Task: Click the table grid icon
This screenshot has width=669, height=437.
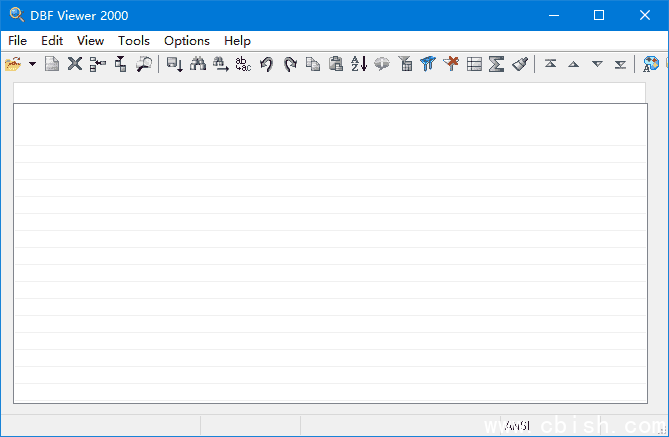Action: tap(474, 64)
